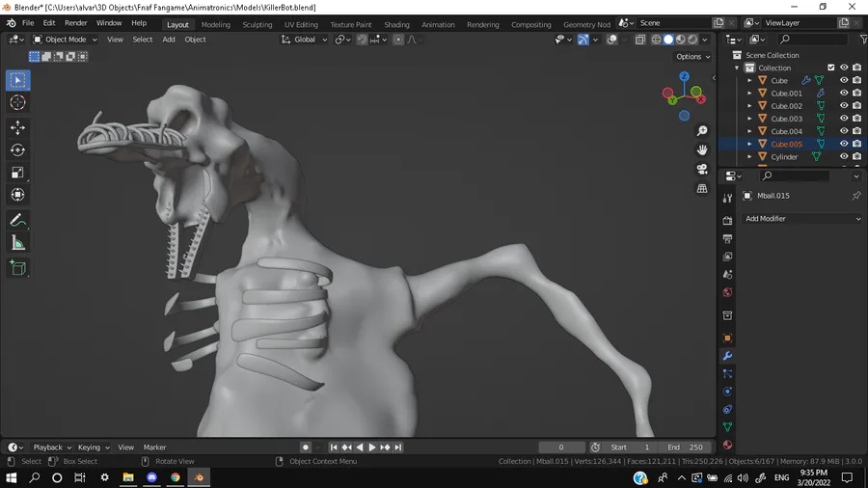Open the World properties tab
Image resolution: width=868 pixels, height=488 pixels.
tap(727, 292)
